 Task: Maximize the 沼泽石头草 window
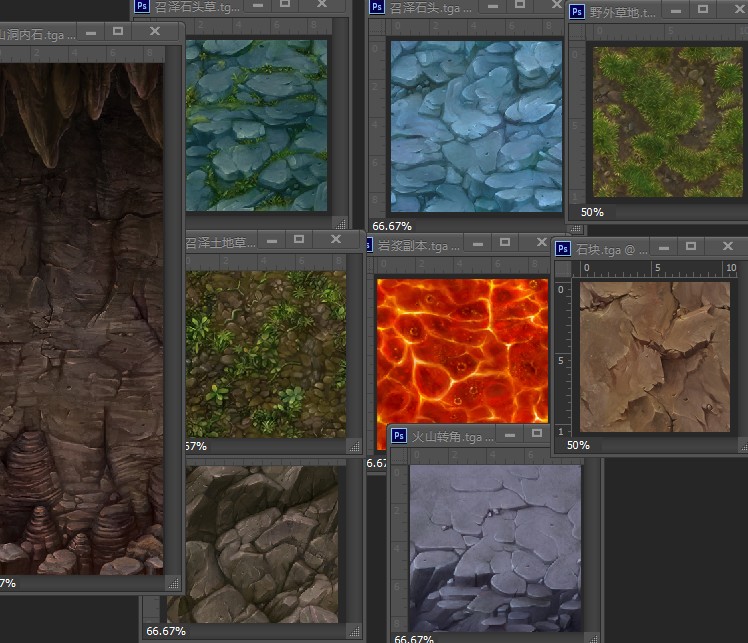pyautogui.click(x=285, y=4)
